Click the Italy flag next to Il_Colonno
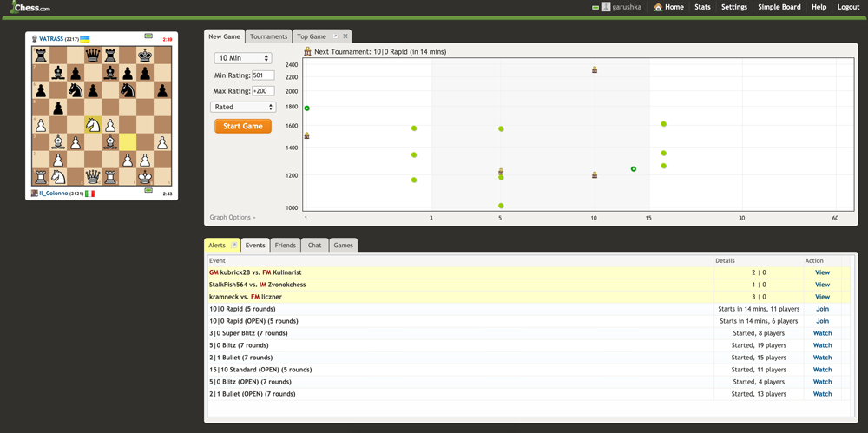 [x=89, y=194]
